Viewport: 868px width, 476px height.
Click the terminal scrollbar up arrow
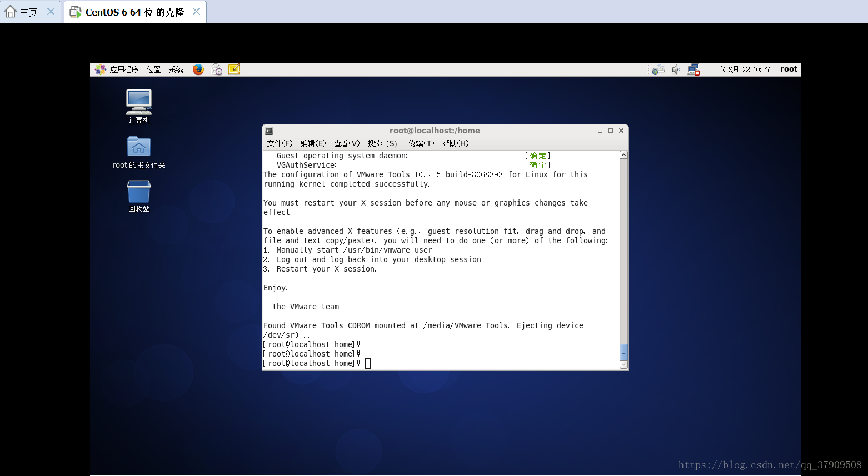pyautogui.click(x=623, y=155)
